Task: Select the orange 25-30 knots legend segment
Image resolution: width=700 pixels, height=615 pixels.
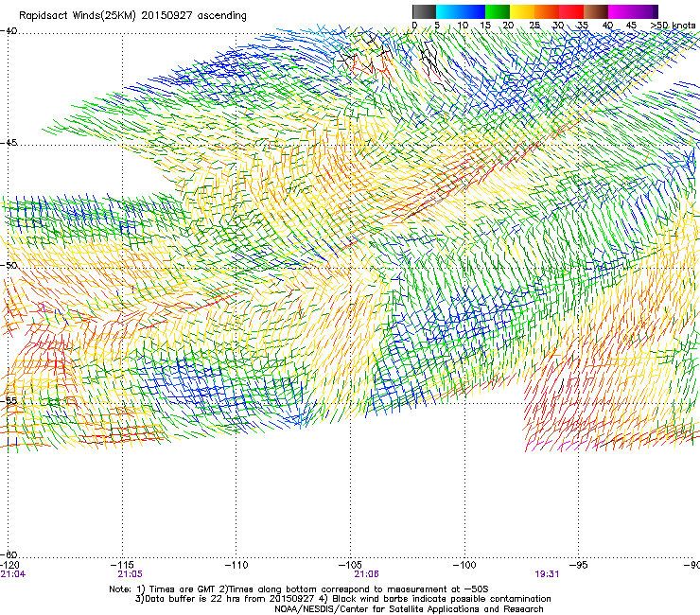Action: coord(547,11)
